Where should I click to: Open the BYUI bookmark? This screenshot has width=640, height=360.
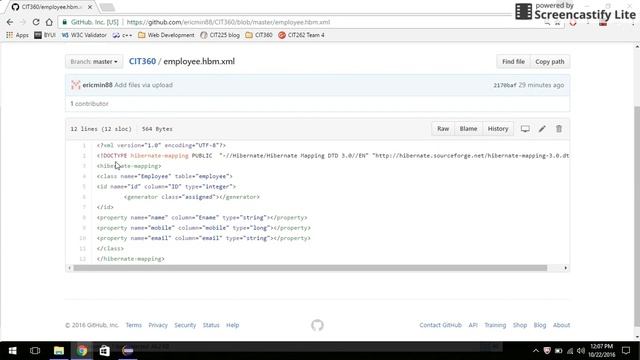coord(45,35)
